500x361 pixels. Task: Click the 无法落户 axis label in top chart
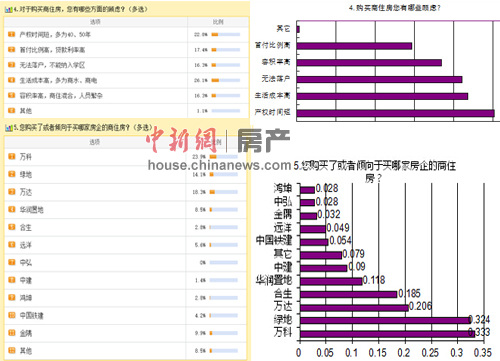[276, 79]
